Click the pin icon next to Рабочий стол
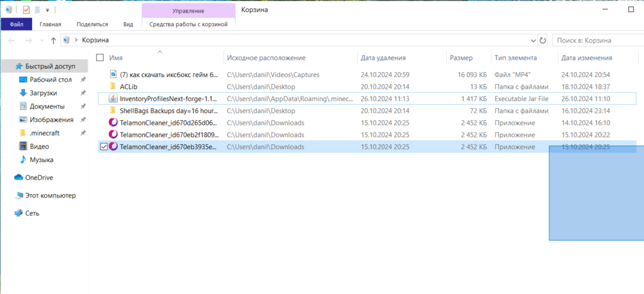This screenshot has height=294, width=644. [x=82, y=80]
